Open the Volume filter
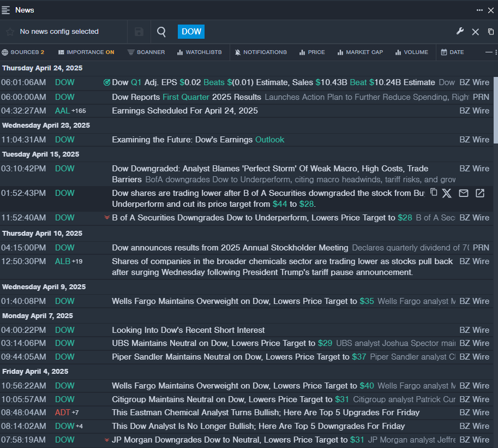Image resolution: width=498 pixels, height=448 pixels. (412, 52)
